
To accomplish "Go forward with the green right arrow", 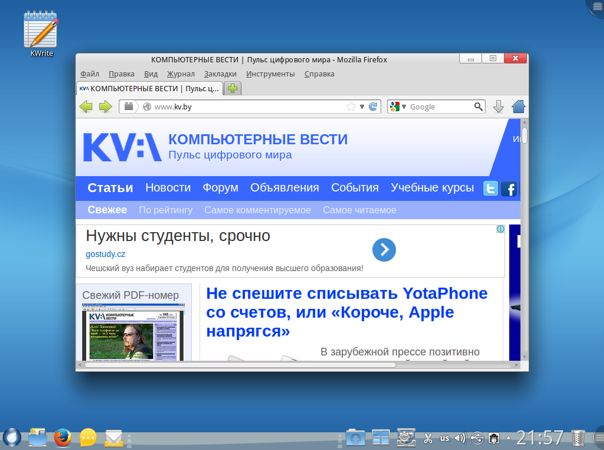I will (105, 106).
